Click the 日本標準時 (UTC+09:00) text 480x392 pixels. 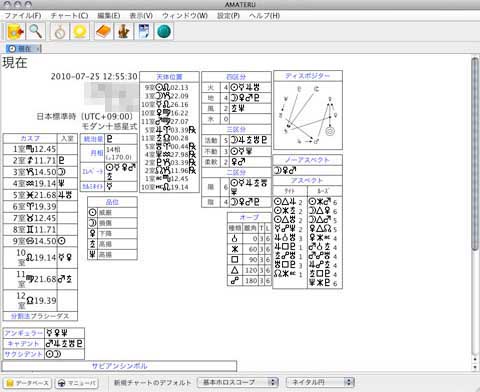(85, 116)
